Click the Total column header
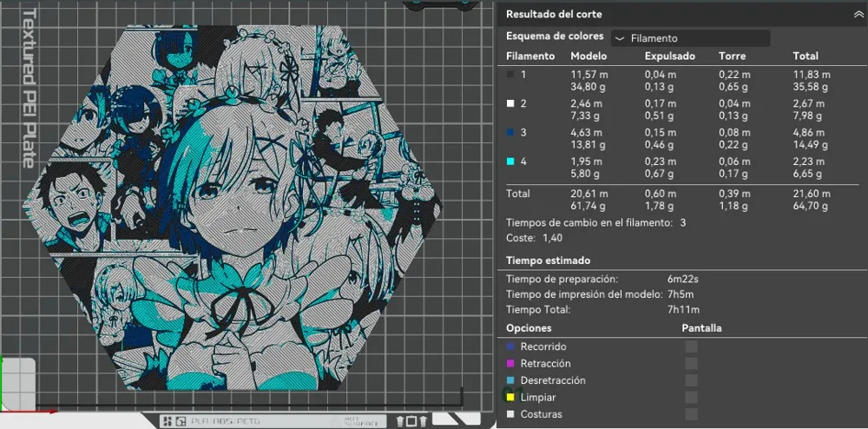Screen dimensions: 868x429 (806, 56)
